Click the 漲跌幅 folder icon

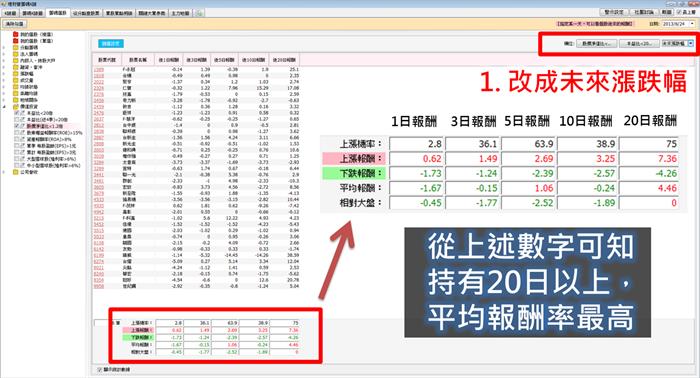click(x=16, y=74)
